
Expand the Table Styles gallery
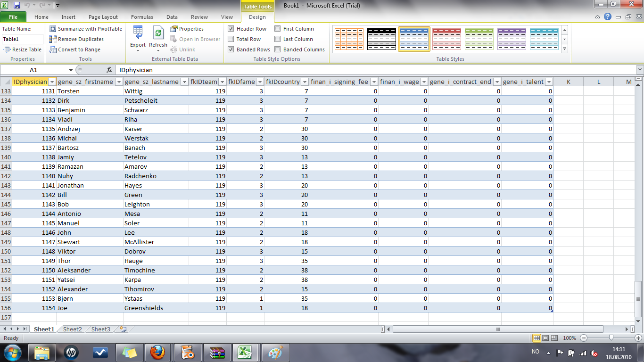(x=565, y=49)
